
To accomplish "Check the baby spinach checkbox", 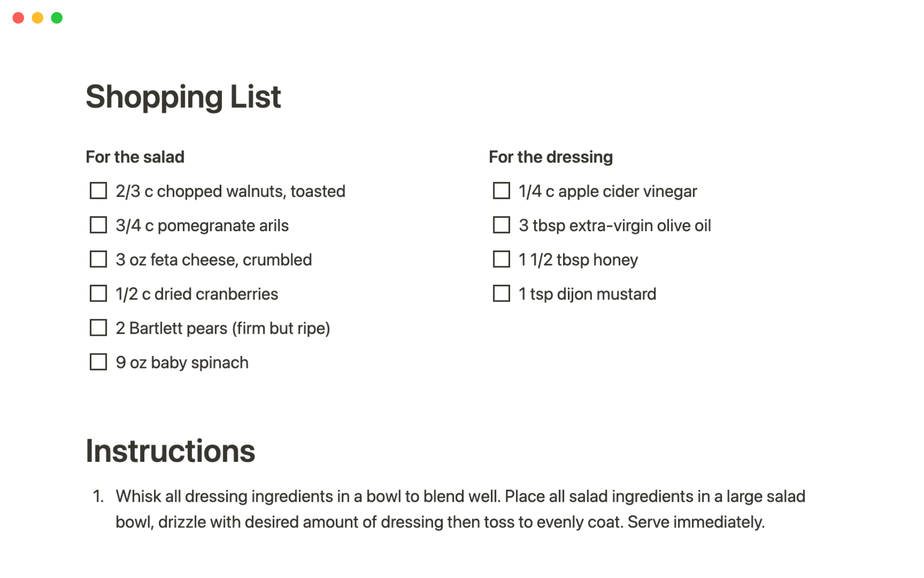I will pyautogui.click(x=98, y=362).
